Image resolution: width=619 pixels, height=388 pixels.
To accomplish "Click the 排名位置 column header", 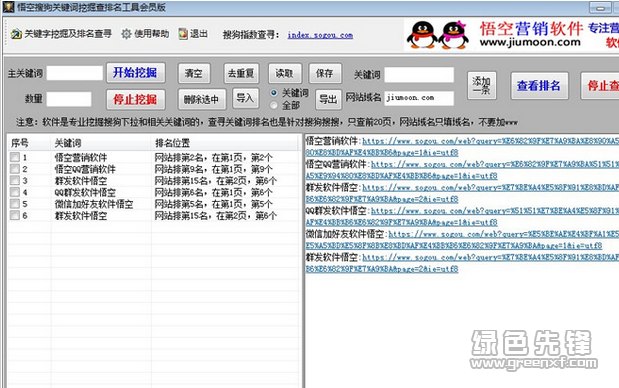I will pos(225,143).
